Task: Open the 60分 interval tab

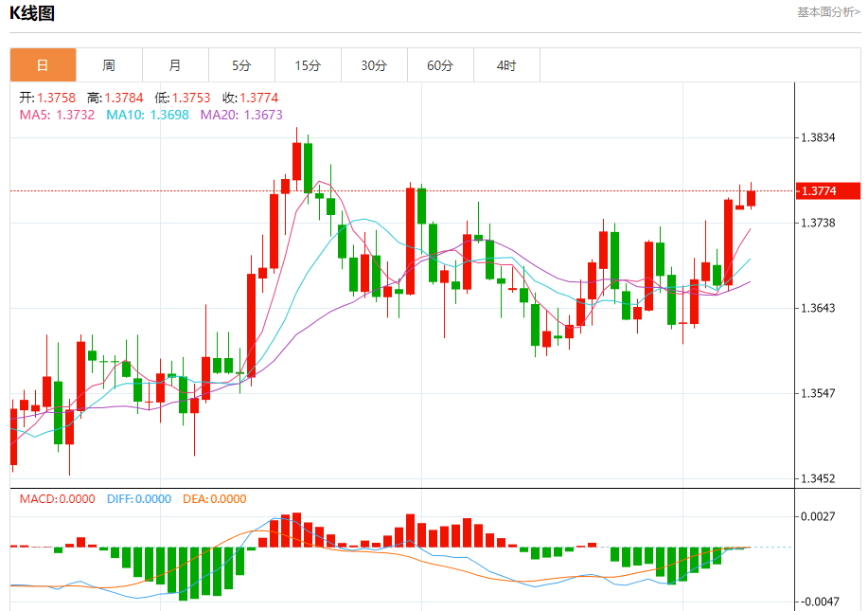Action: [x=441, y=65]
